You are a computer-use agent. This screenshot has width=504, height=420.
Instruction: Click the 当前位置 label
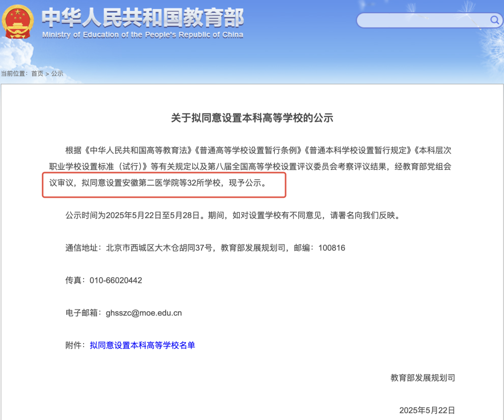[14, 74]
